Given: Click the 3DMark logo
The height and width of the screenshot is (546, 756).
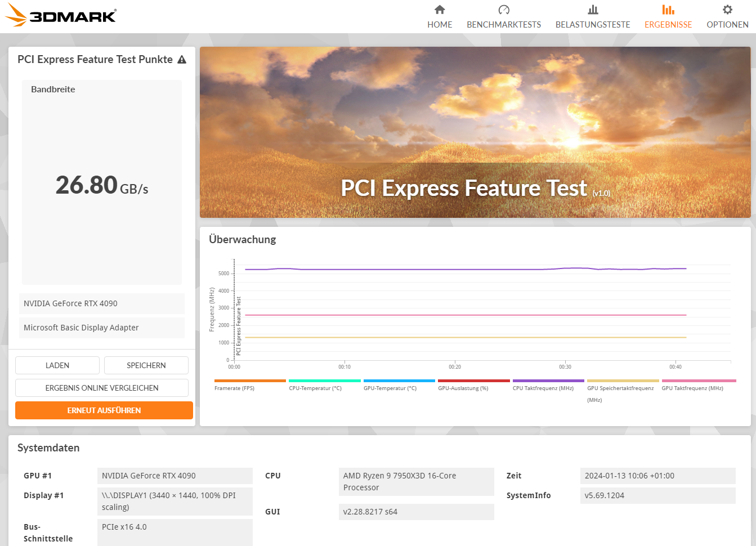Looking at the screenshot, I should (x=60, y=15).
